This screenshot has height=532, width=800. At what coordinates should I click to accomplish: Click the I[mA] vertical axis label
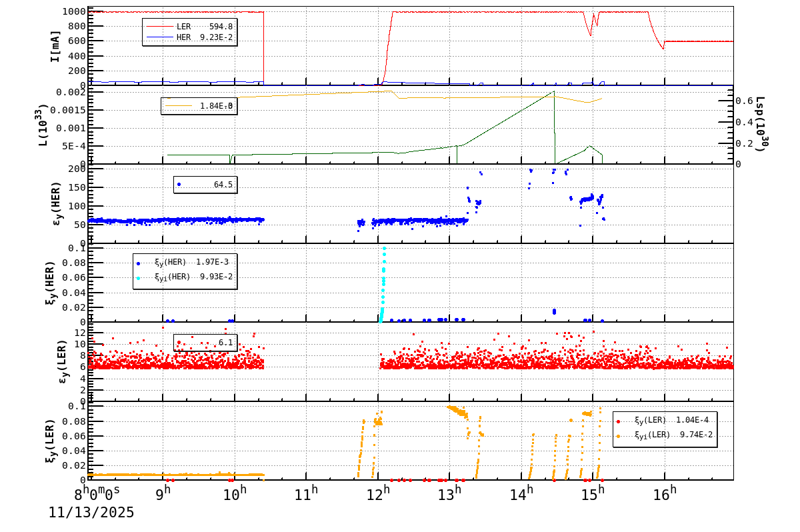pos(55,47)
